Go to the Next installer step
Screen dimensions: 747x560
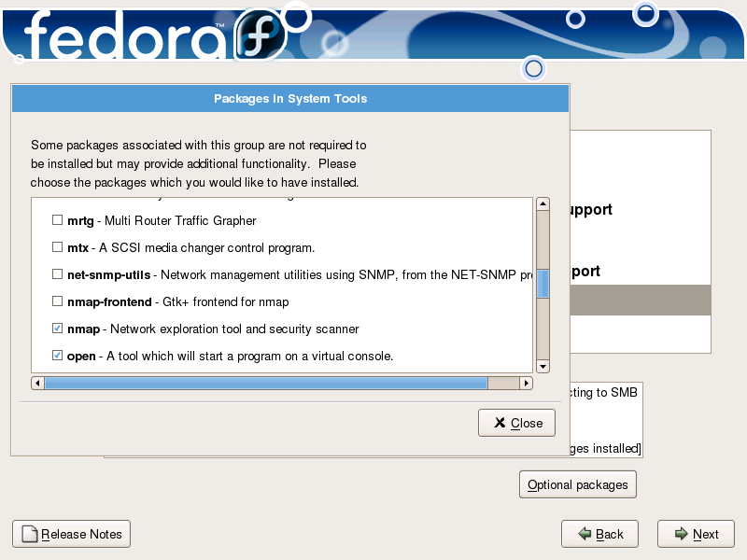pyautogui.click(x=696, y=534)
